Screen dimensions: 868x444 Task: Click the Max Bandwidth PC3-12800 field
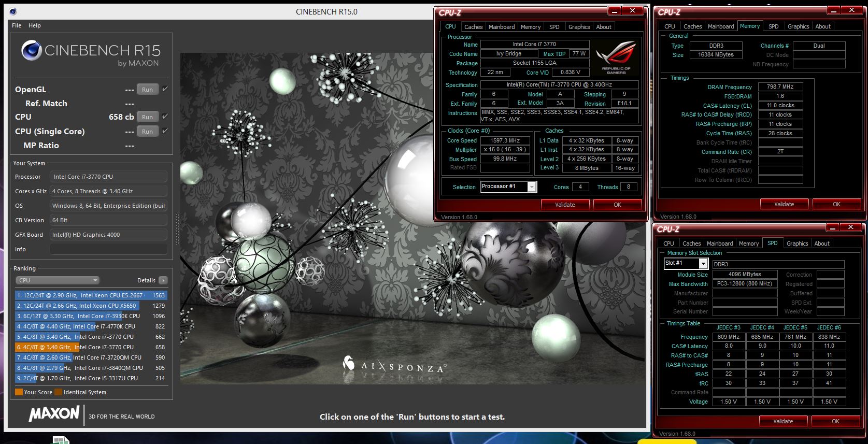click(745, 283)
